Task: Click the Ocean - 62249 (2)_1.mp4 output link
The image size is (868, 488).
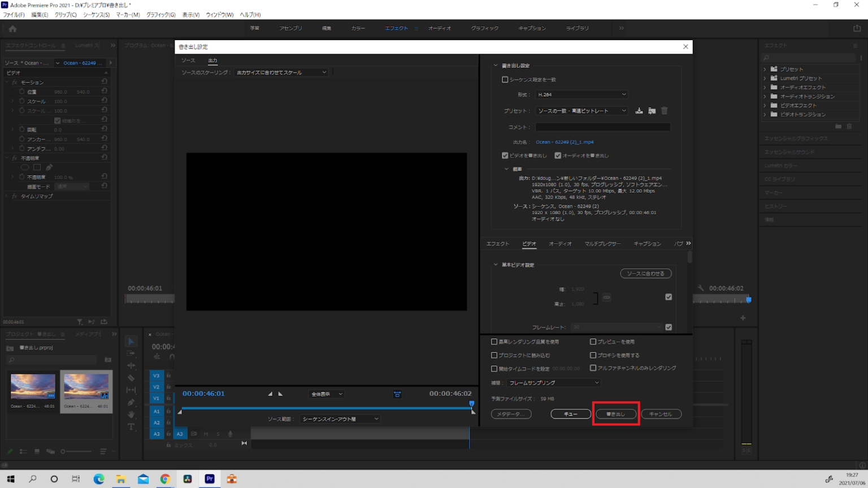Action: click(565, 142)
